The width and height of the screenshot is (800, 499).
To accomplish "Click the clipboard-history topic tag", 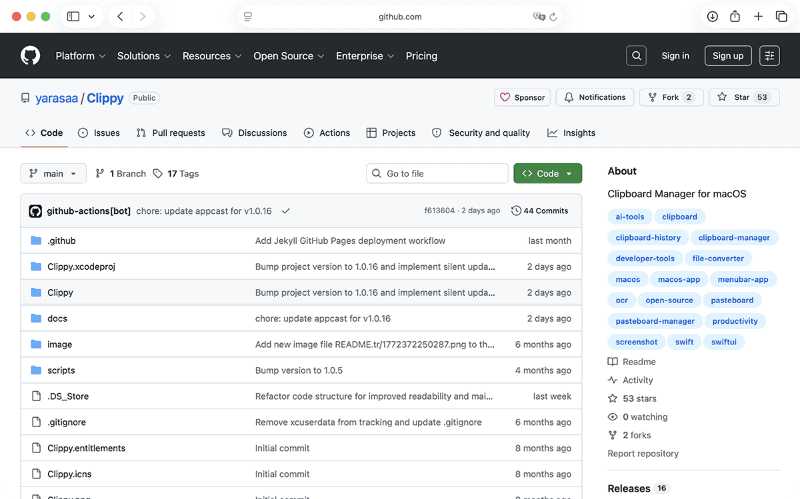I will click(x=648, y=237).
